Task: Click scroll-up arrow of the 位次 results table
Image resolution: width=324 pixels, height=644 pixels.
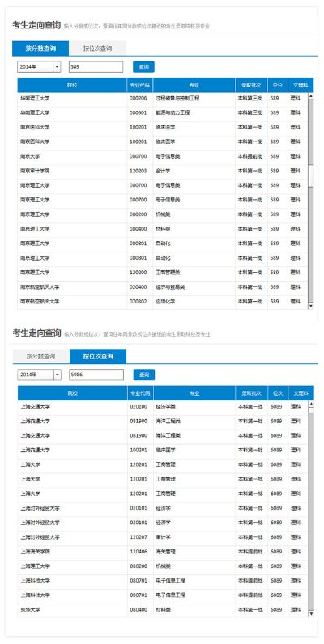Action: tap(311, 405)
